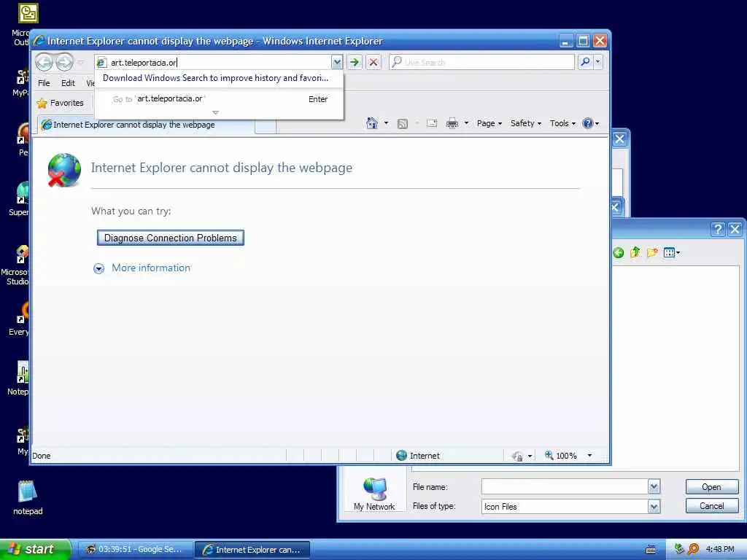Click the IE Back arrow button
Viewport: 747px width, 560px height.
pos(44,62)
